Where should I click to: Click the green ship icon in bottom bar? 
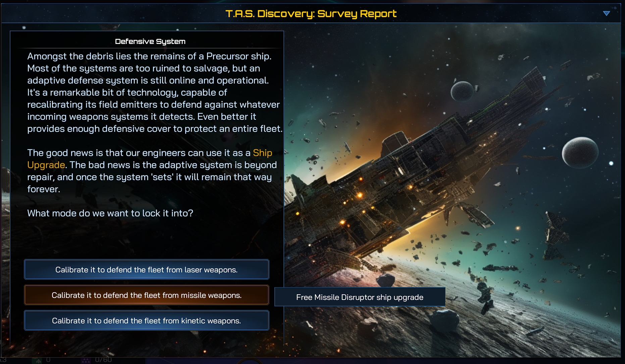tap(37, 361)
